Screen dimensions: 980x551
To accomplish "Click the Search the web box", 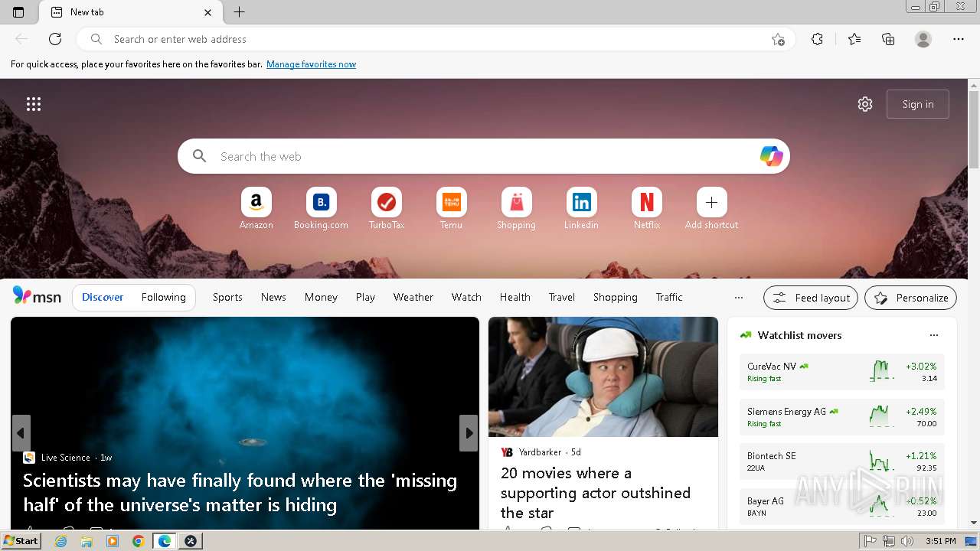I will [x=484, y=156].
